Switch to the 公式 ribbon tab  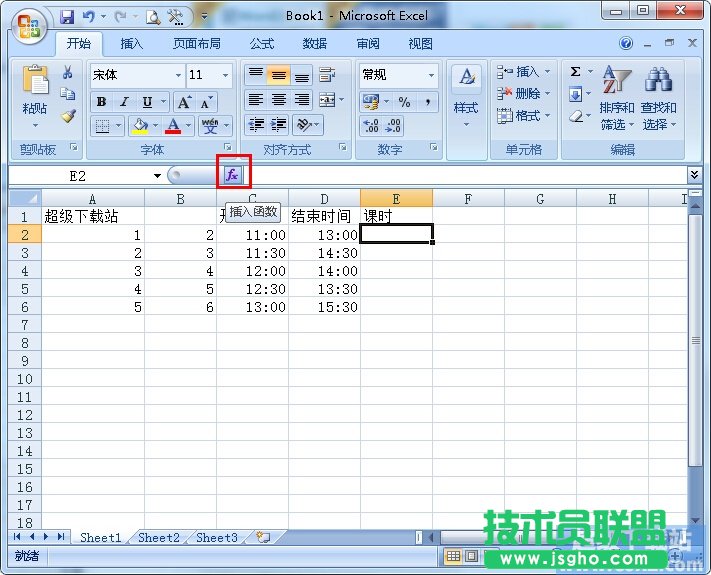[x=262, y=44]
